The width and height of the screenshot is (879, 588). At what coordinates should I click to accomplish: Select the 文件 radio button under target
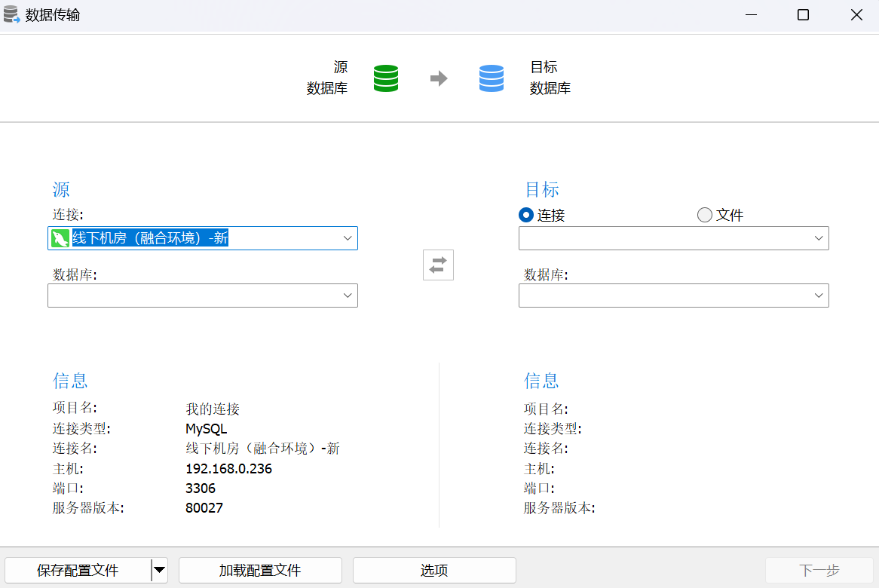pos(705,215)
